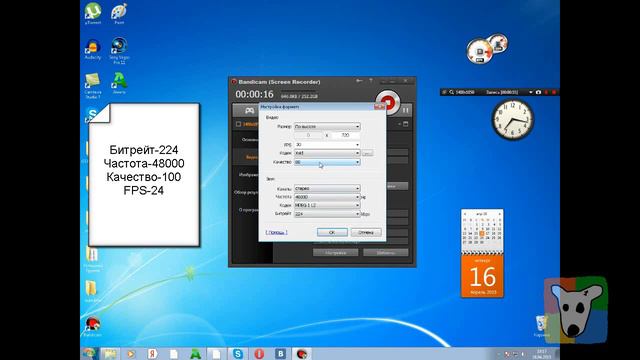Click Отмена to cancel the format dialog

tap(366, 232)
